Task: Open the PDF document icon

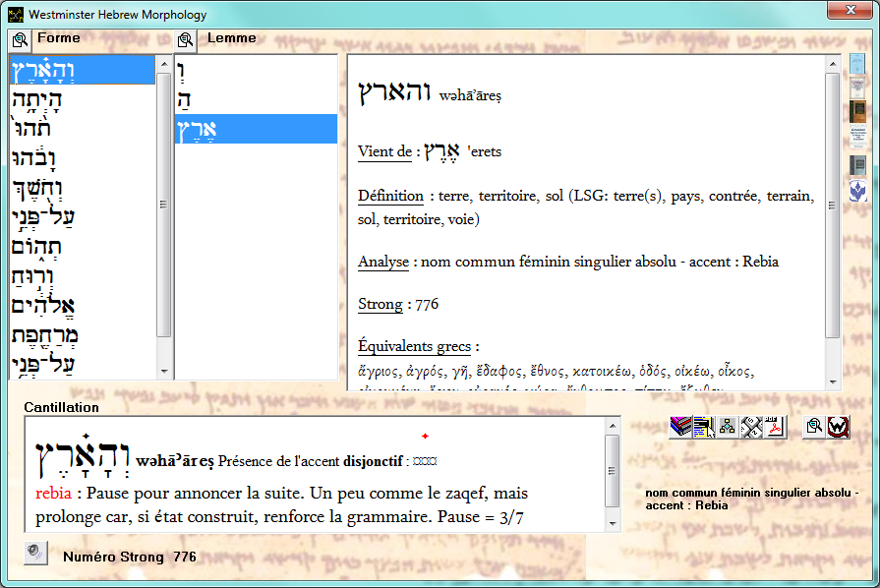Action: coord(775,427)
